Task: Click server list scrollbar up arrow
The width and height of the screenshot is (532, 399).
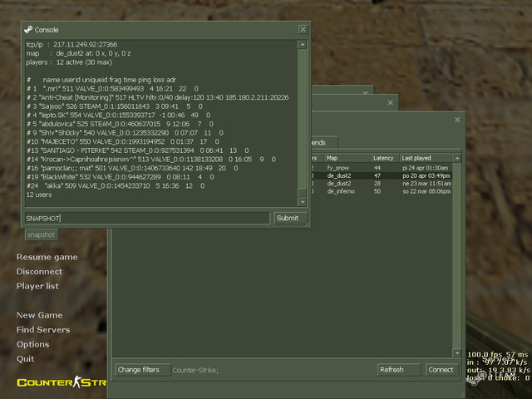Action: 456,158
